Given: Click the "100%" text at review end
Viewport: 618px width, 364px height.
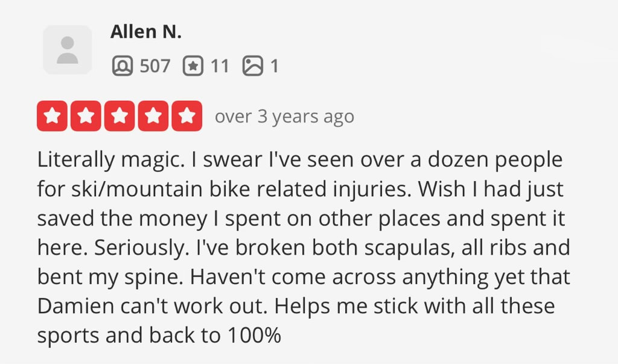Looking at the screenshot, I should tap(254, 335).
